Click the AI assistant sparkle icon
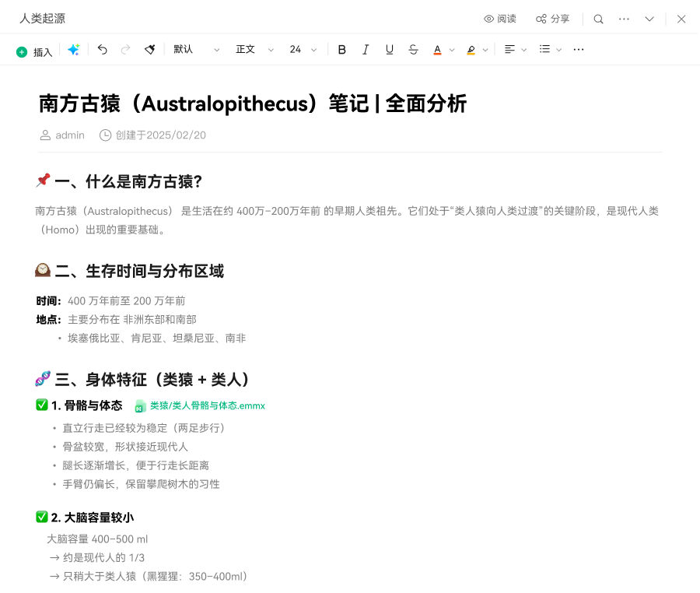The height and width of the screenshot is (593, 700). coord(73,50)
